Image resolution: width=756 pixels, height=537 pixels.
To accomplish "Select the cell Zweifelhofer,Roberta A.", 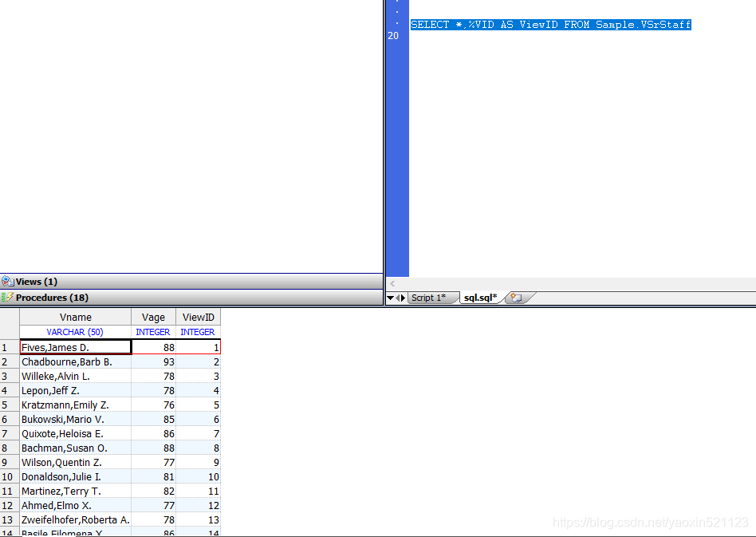I will point(75,519).
